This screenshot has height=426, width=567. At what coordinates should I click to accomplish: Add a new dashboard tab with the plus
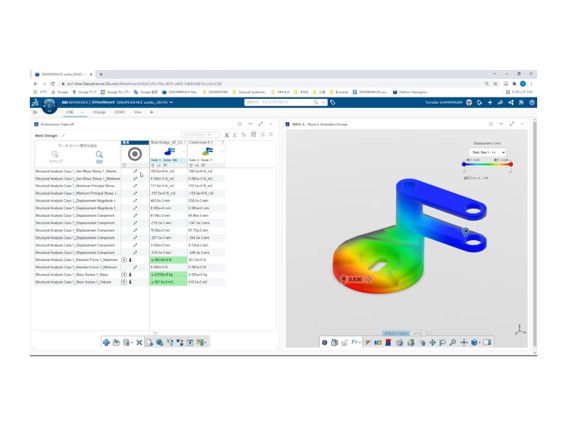[x=152, y=112]
